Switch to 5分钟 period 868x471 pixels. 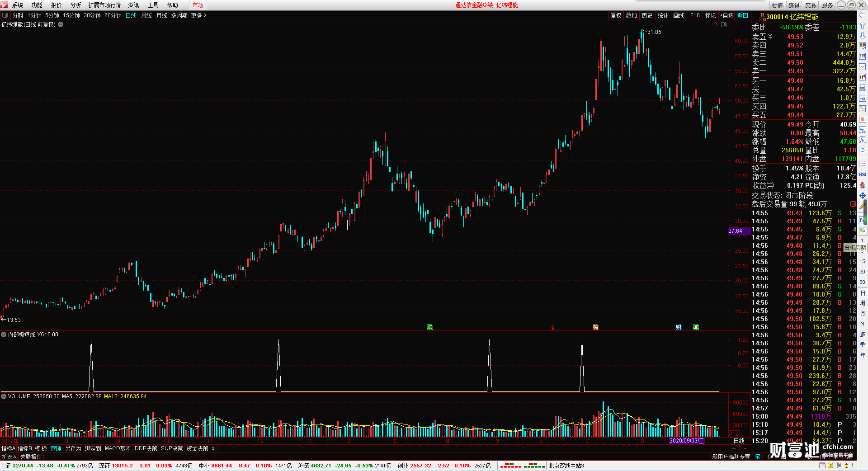[x=52, y=15]
